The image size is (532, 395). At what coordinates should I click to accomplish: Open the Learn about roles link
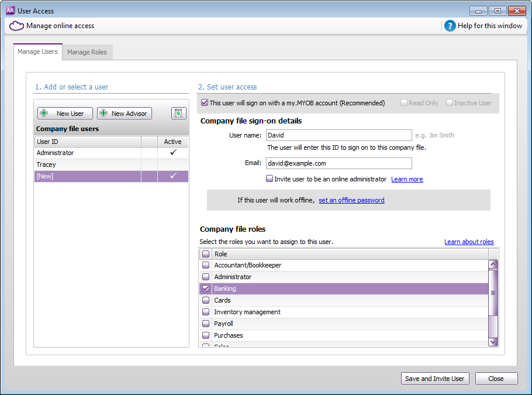click(x=469, y=242)
